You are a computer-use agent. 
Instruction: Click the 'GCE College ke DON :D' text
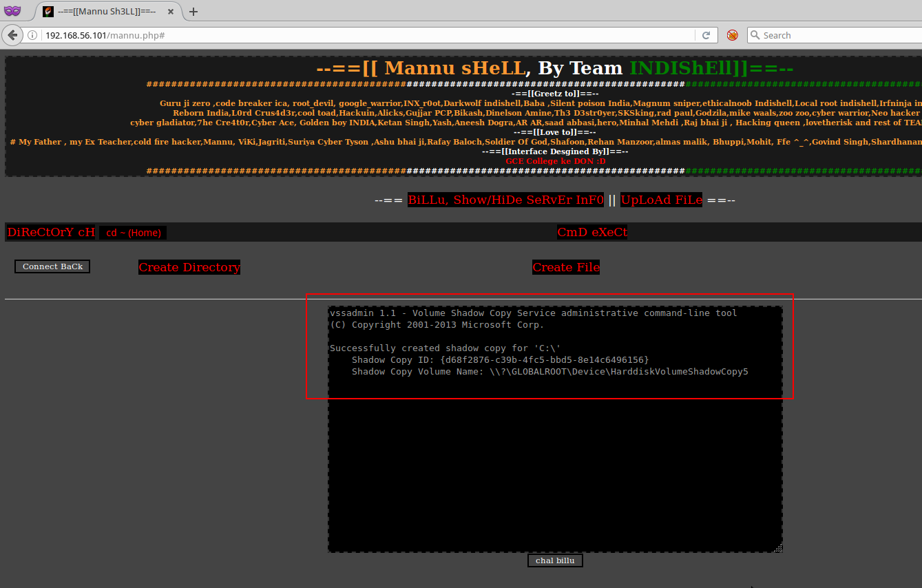(x=556, y=160)
